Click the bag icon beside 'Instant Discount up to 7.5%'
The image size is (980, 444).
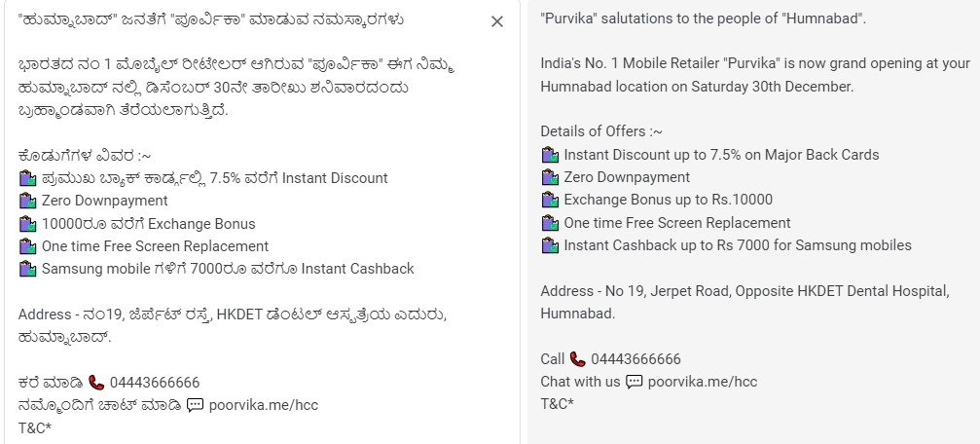coord(550,155)
